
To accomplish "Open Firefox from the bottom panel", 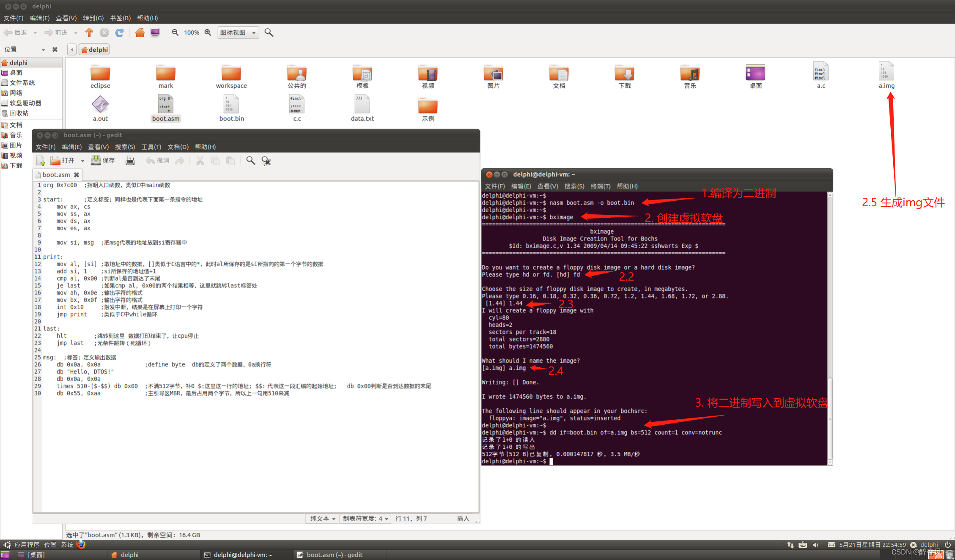I will click(81, 544).
